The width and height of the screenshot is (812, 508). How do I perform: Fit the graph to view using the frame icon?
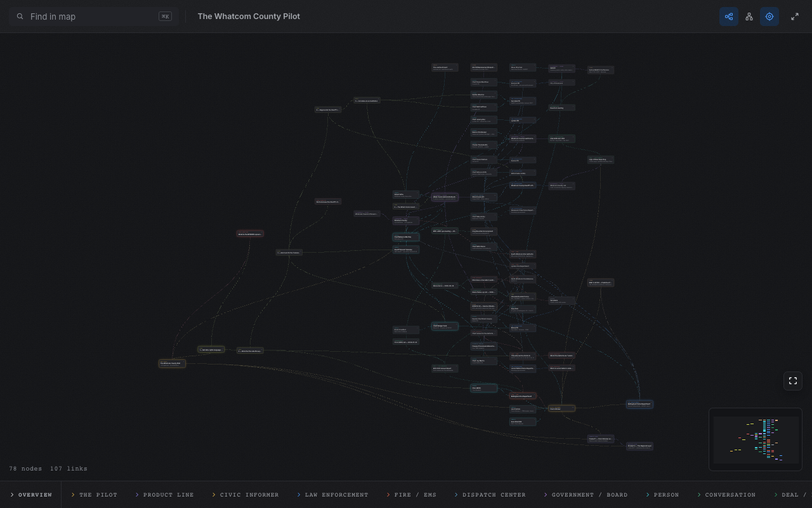click(x=793, y=380)
